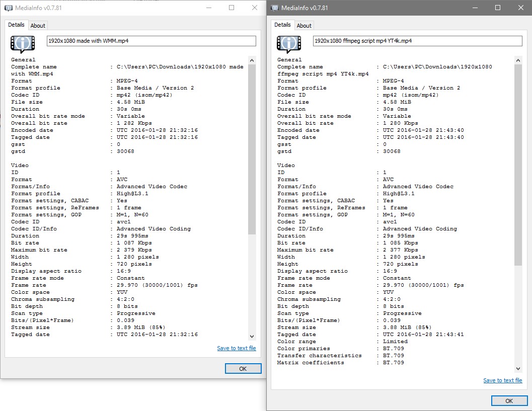The width and height of the screenshot is (532, 411).
Task: Click 'Video' section heading in left window
Action: (20, 166)
